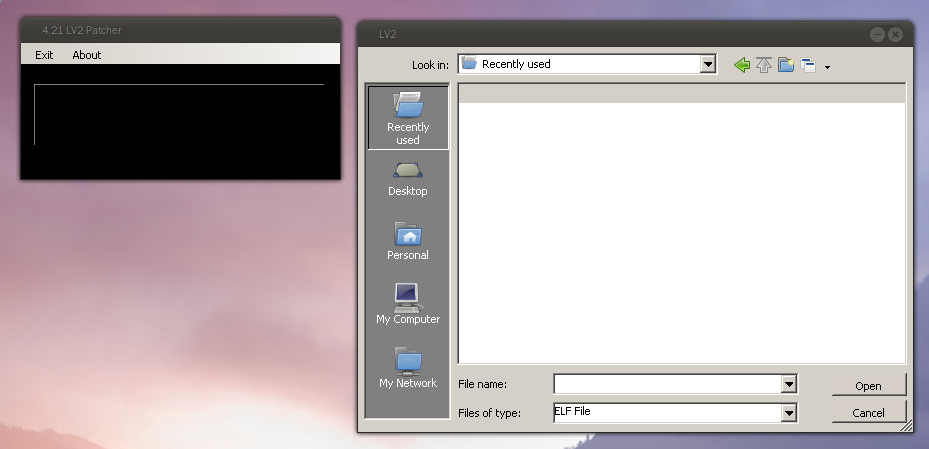Expand the File name dropdown arrow
The height and width of the screenshot is (449, 929).
(789, 384)
